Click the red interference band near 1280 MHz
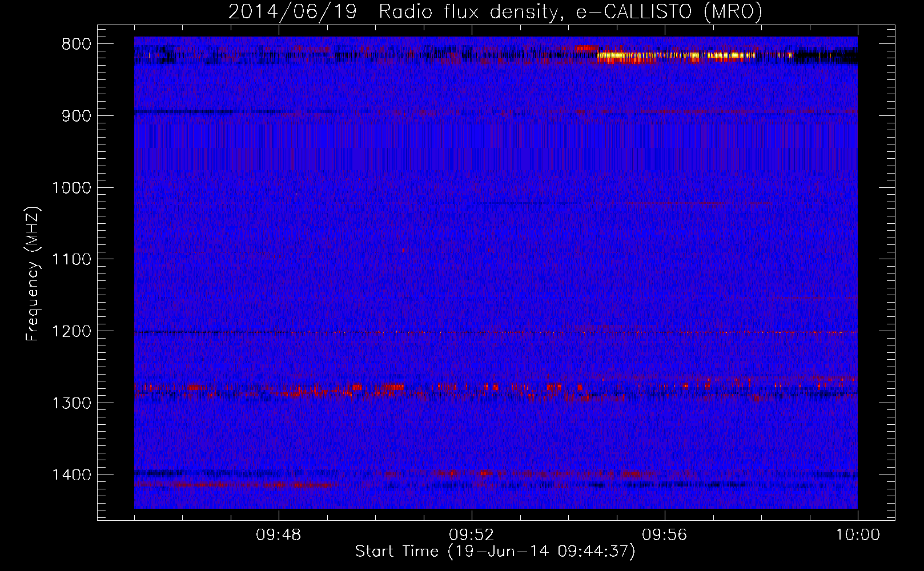 click(496, 389)
